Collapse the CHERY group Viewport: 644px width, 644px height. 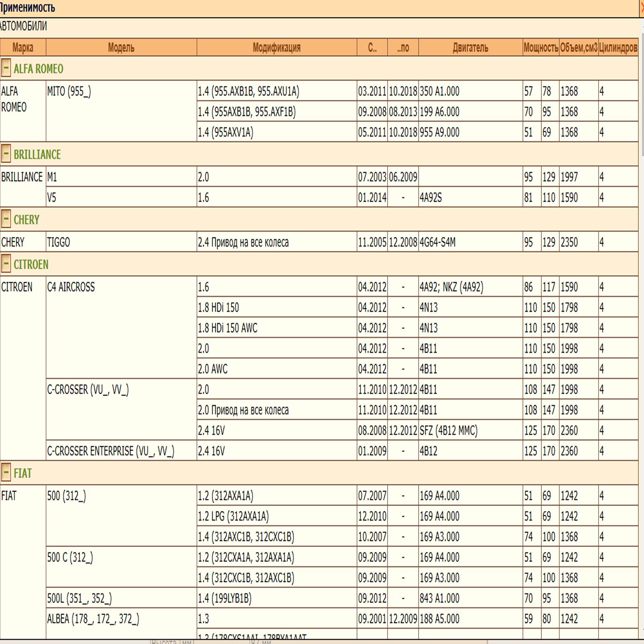tap(6, 219)
